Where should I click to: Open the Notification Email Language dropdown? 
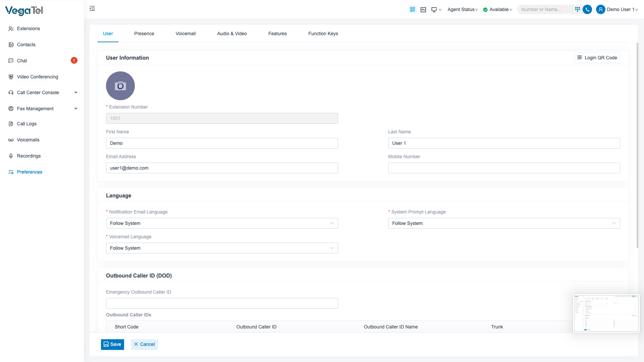point(222,223)
